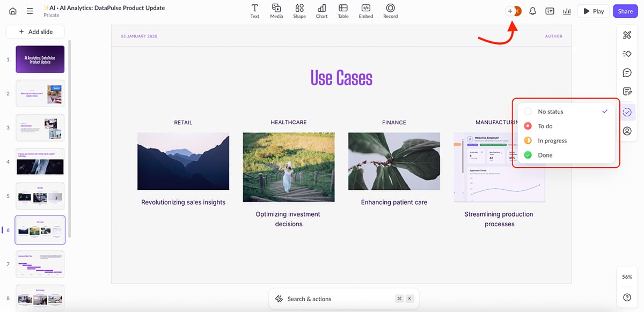
Task: Click the Search & actions bar
Action: [343, 299]
